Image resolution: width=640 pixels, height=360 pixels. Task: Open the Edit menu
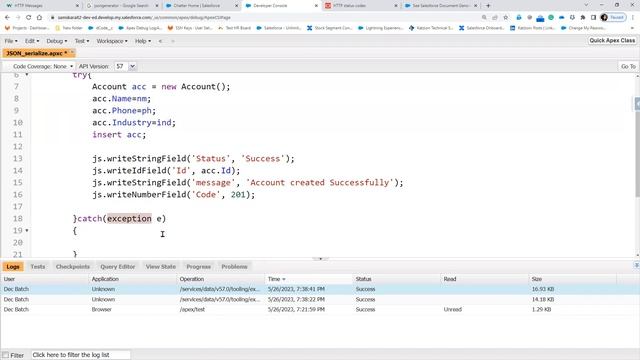point(32,41)
